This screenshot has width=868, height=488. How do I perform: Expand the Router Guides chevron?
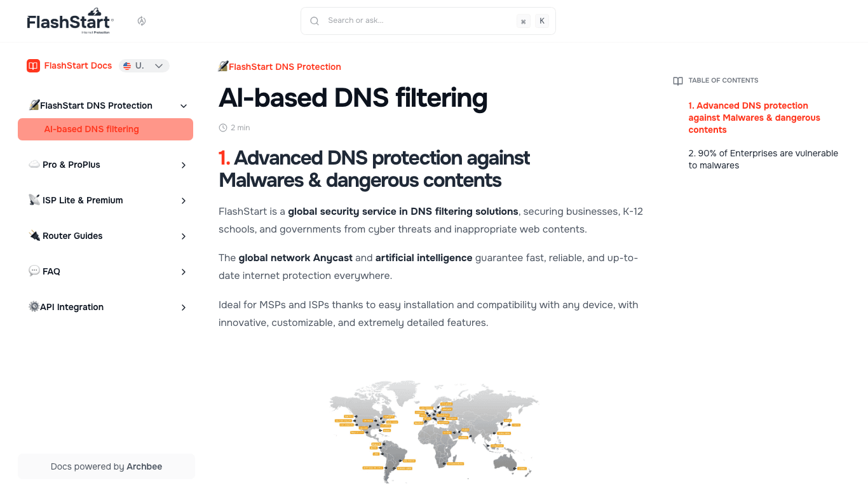184,236
